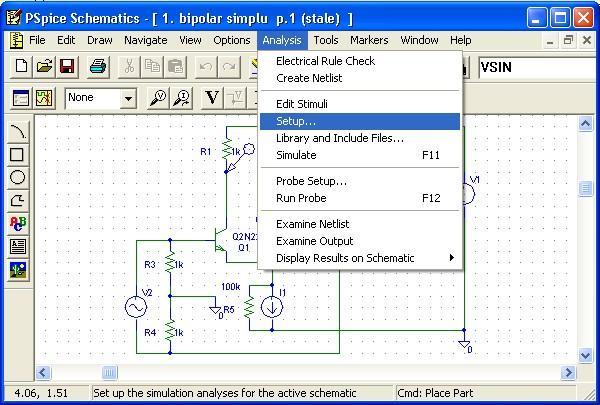Choose Library and Include Files...
600x405 pixels.
[x=360, y=138]
